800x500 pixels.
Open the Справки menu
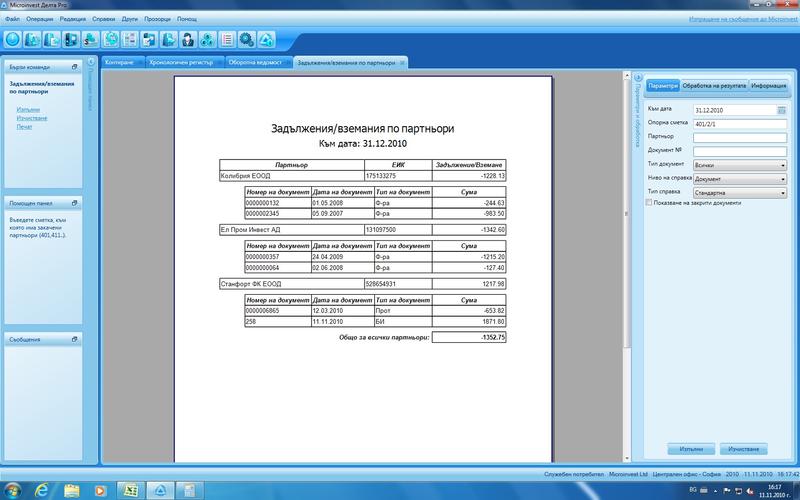(x=102, y=19)
